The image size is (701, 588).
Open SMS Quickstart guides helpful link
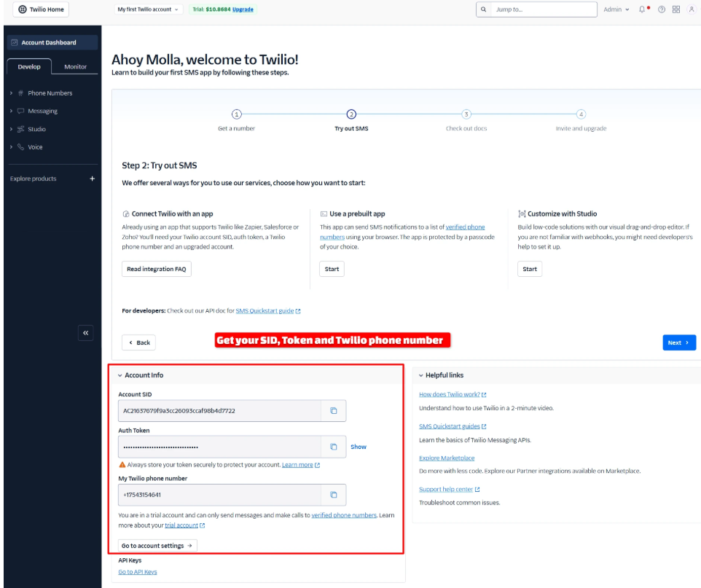click(453, 426)
